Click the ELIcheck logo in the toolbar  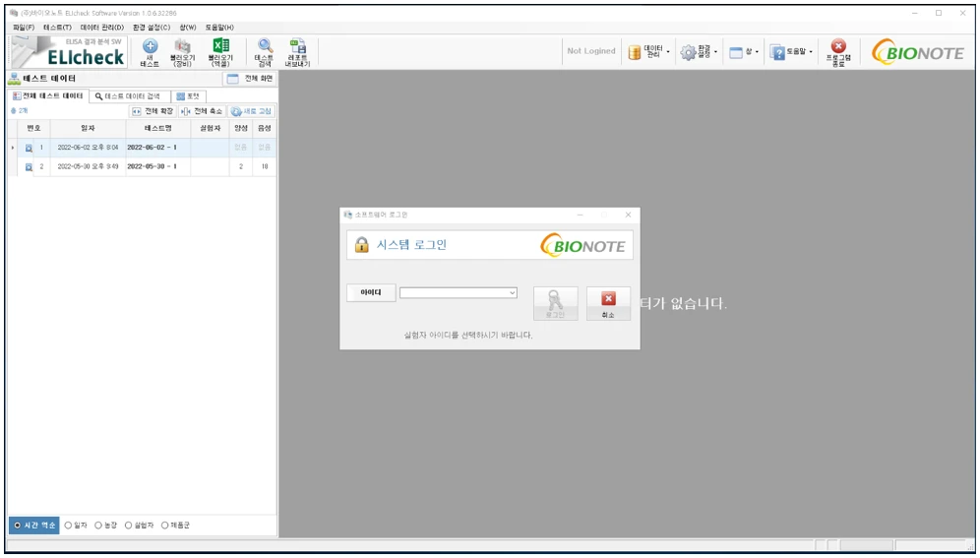70,52
